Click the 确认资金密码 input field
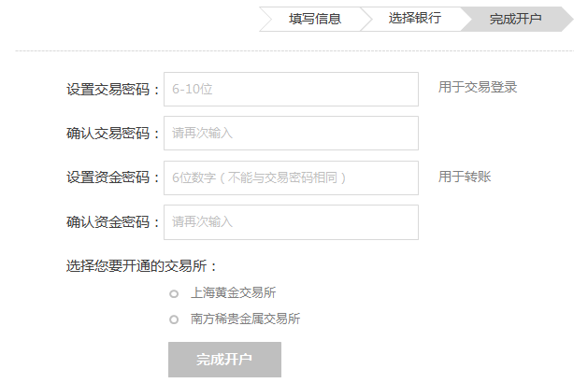The height and width of the screenshot is (383, 588). (291, 222)
